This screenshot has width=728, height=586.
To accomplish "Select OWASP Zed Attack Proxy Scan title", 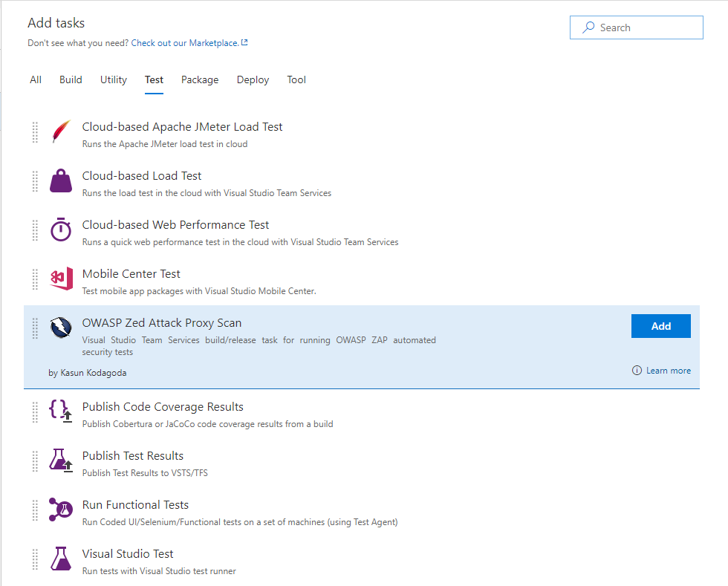I will [162, 323].
